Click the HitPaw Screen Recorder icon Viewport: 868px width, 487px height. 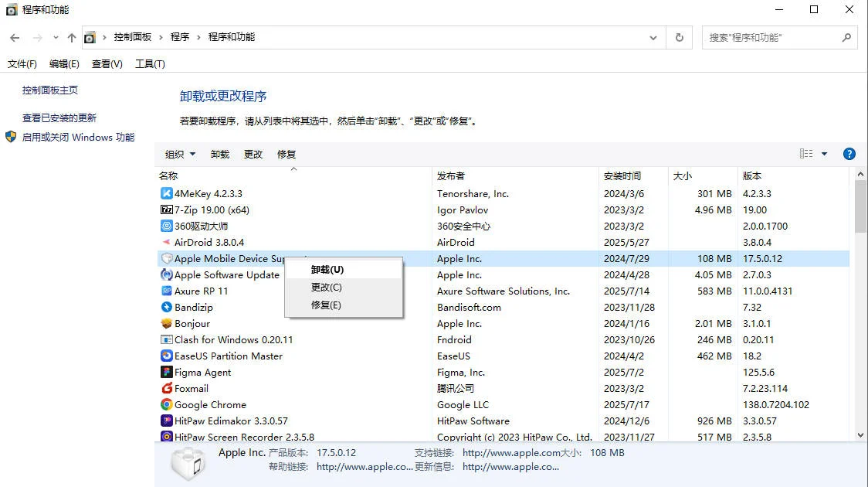(166, 437)
